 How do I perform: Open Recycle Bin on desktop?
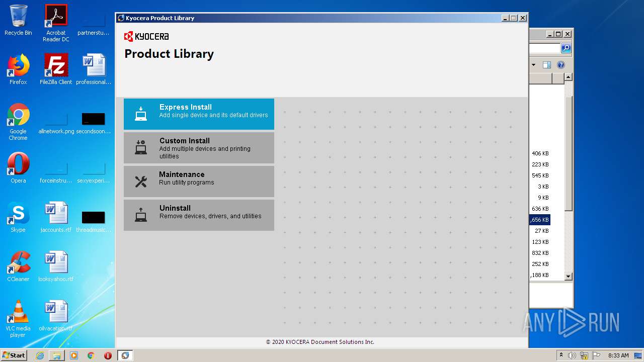(x=18, y=20)
